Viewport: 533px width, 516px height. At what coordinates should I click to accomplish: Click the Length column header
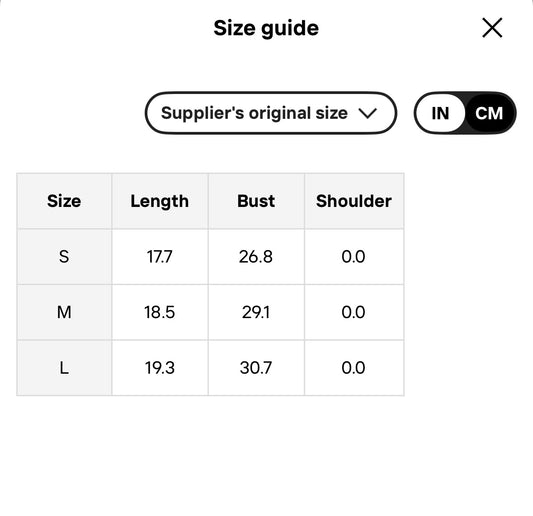[x=160, y=201]
